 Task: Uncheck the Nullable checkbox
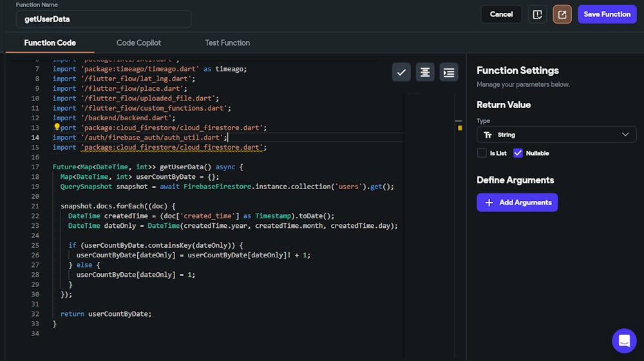518,153
